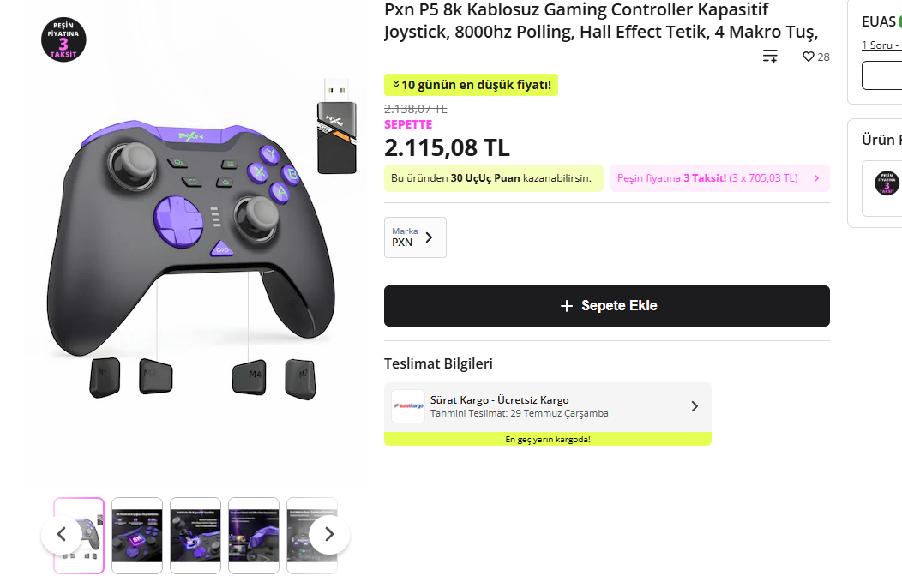This screenshot has width=902, height=588.
Task: Show next product thumbnails with right arrow
Action: pyautogui.click(x=329, y=535)
